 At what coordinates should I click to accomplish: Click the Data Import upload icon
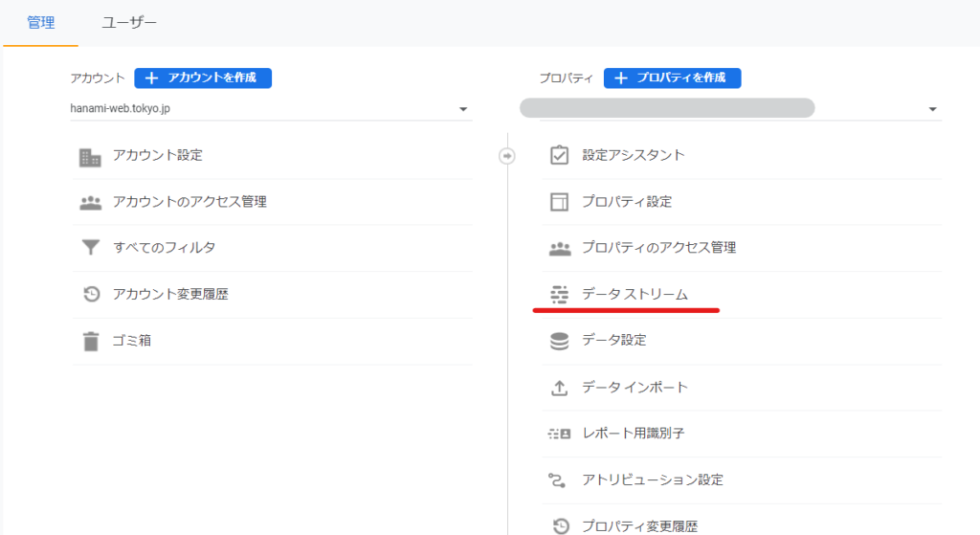pos(559,388)
